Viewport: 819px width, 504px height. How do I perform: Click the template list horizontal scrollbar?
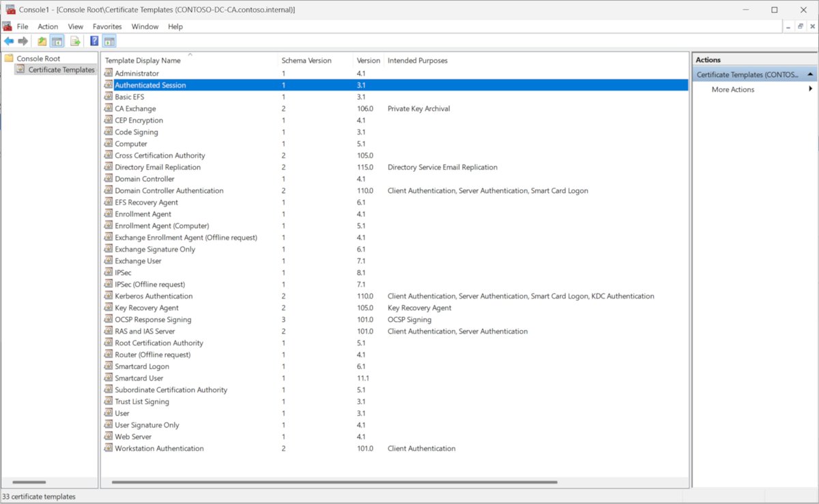[334, 482]
